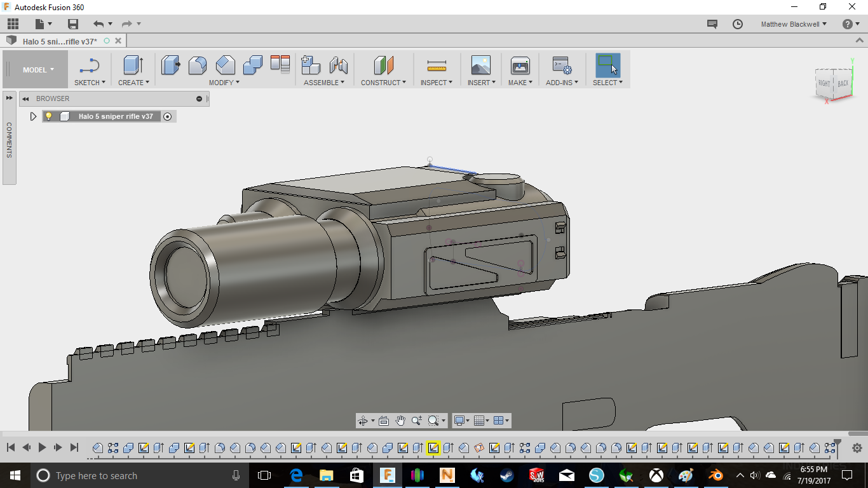Open the ADD-INS dropdown menu
Image resolution: width=868 pixels, height=488 pixels.
562,83
